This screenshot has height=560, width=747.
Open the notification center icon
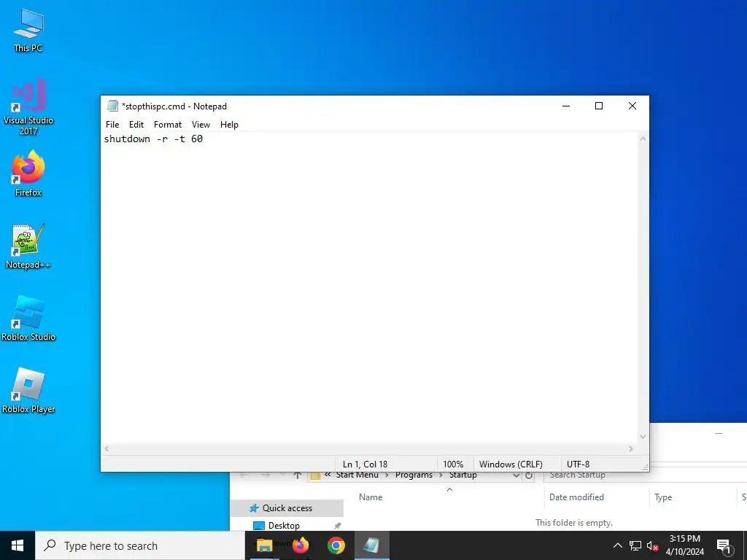724,547
